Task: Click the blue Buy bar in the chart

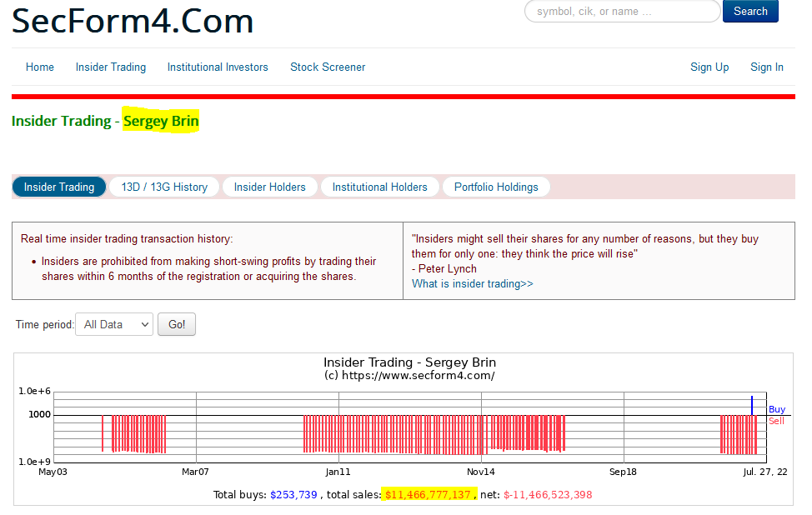Action: pyautogui.click(x=752, y=405)
